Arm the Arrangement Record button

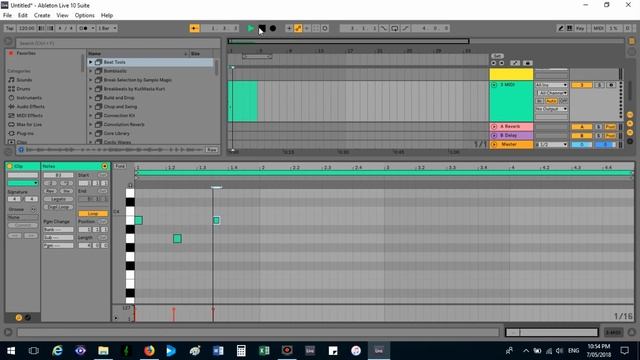tap(273, 28)
